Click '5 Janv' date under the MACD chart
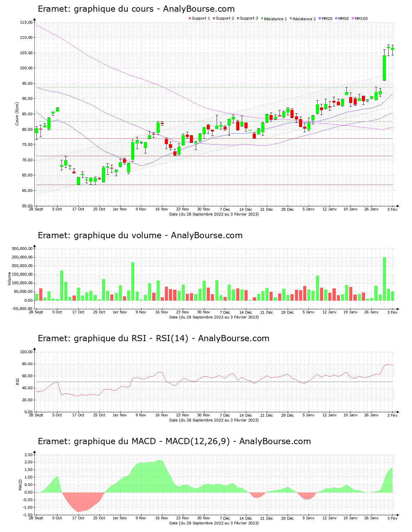The width and height of the screenshot is (412, 532). click(309, 518)
